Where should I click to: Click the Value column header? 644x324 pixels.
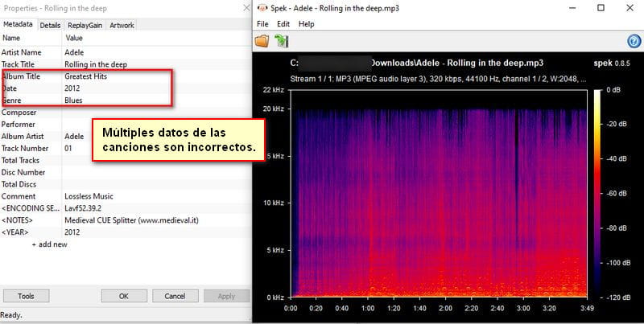[x=74, y=38]
